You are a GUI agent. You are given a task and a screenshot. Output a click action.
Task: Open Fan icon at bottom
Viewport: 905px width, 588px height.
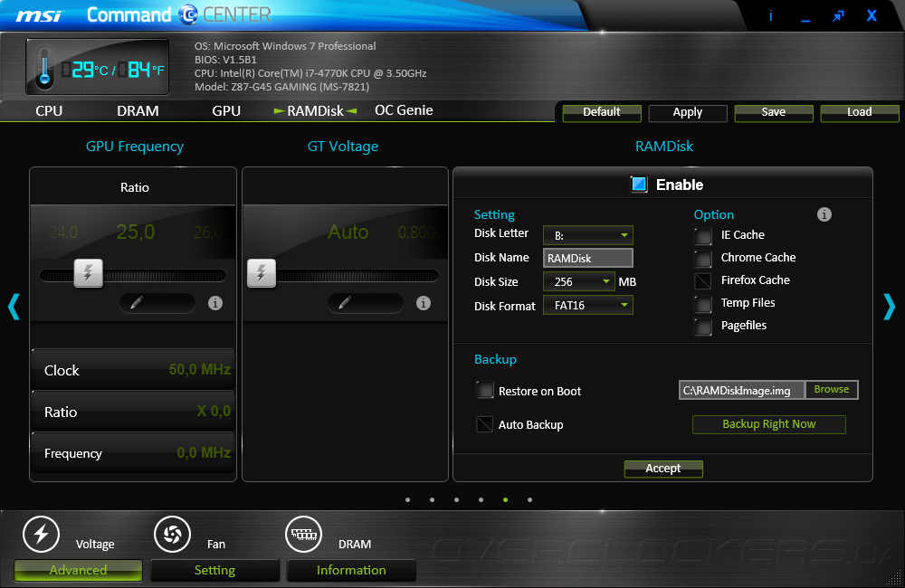[172, 535]
